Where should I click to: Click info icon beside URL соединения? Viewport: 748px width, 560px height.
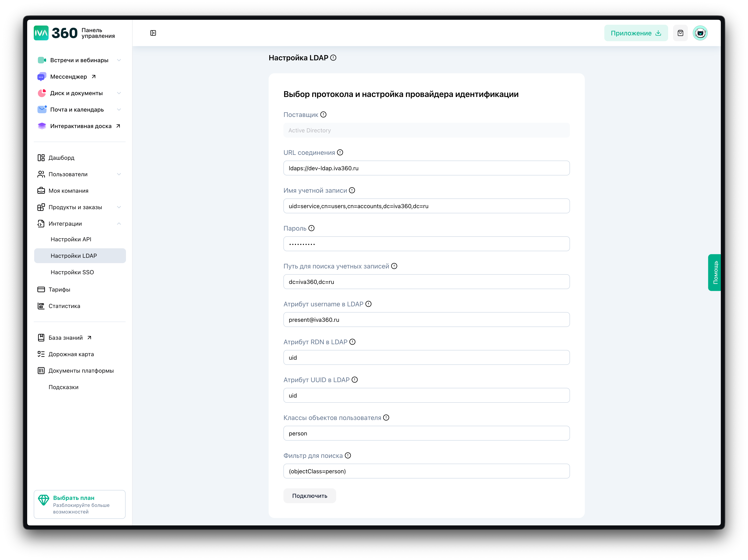(x=340, y=153)
